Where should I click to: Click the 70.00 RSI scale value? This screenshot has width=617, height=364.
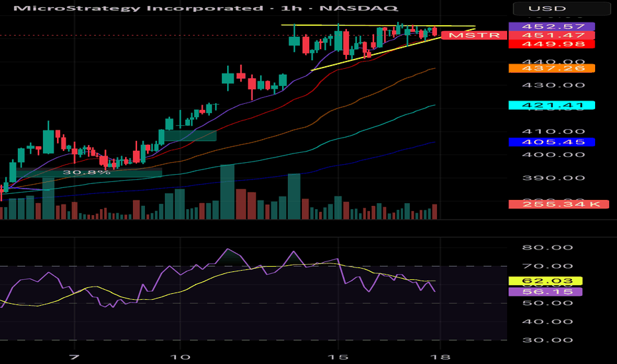point(547,266)
